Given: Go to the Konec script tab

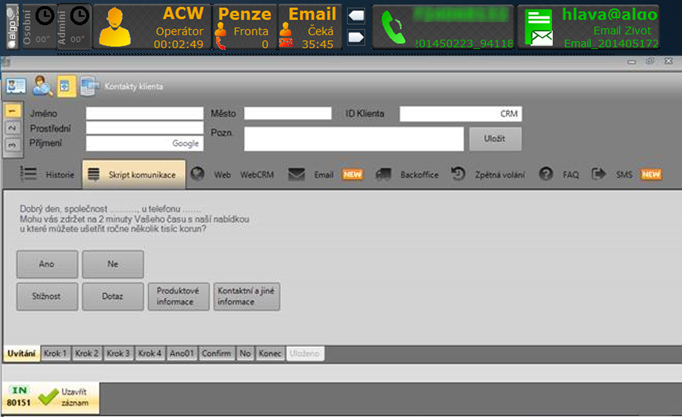Looking at the screenshot, I should click(x=271, y=354).
